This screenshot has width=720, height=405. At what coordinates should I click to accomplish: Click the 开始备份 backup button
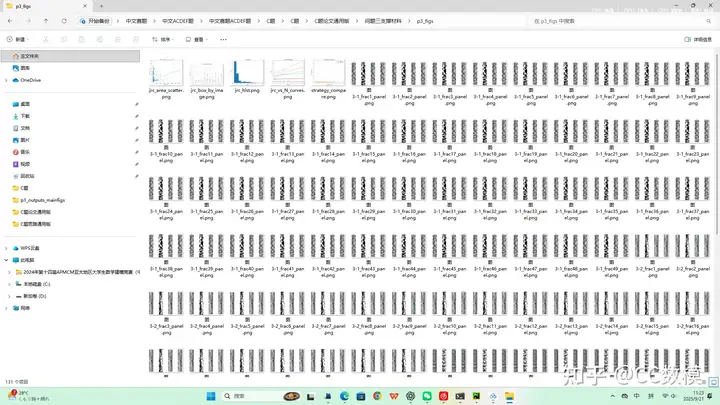point(96,21)
